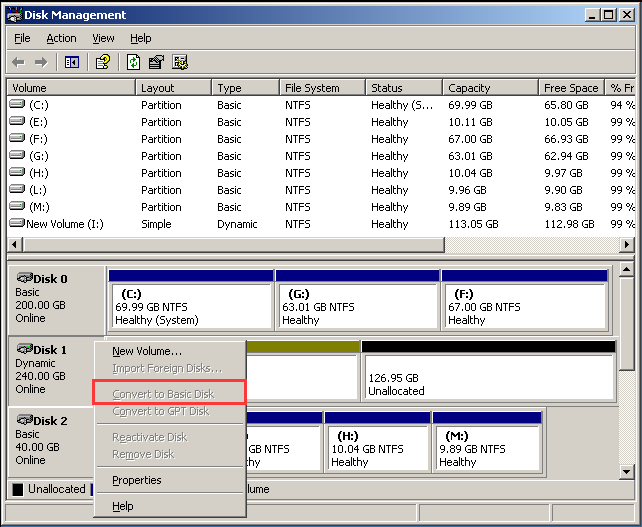
Task: Select the drive icon for (H:) volume
Action: 17,172
